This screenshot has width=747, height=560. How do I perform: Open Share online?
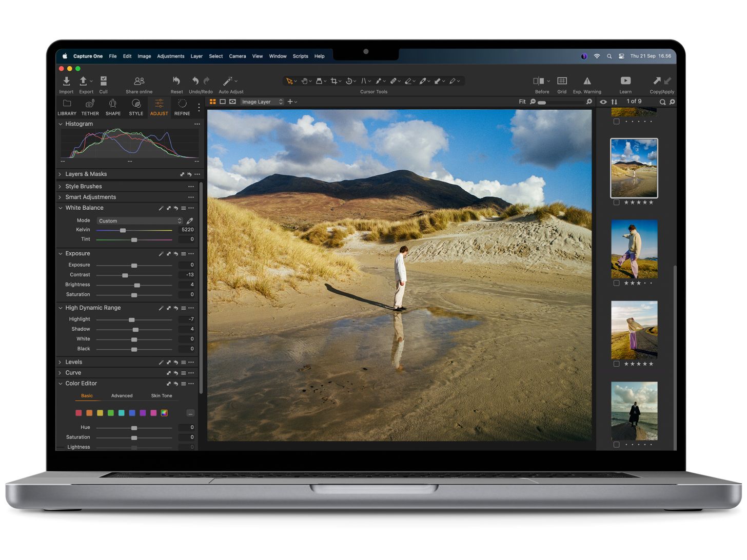point(139,82)
